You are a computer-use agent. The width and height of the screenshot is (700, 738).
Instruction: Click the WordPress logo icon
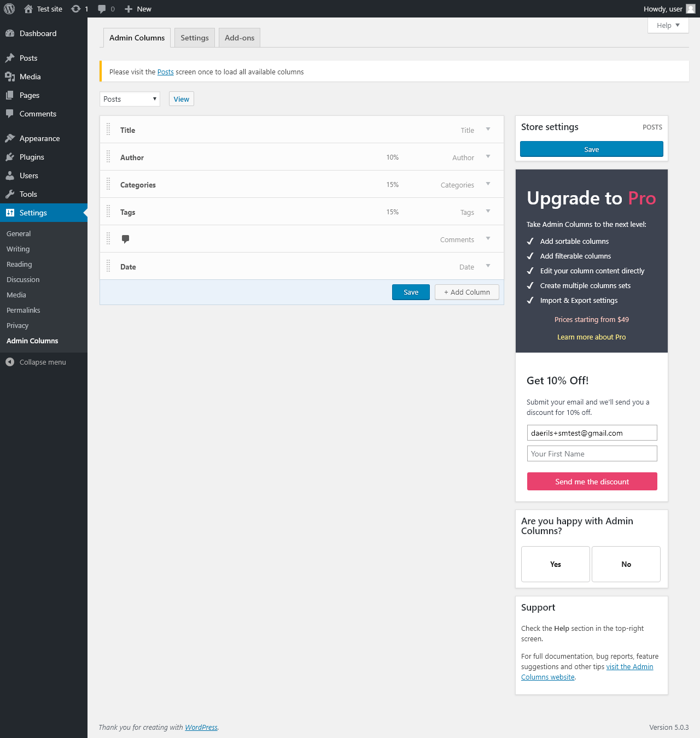(x=9, y=9)
